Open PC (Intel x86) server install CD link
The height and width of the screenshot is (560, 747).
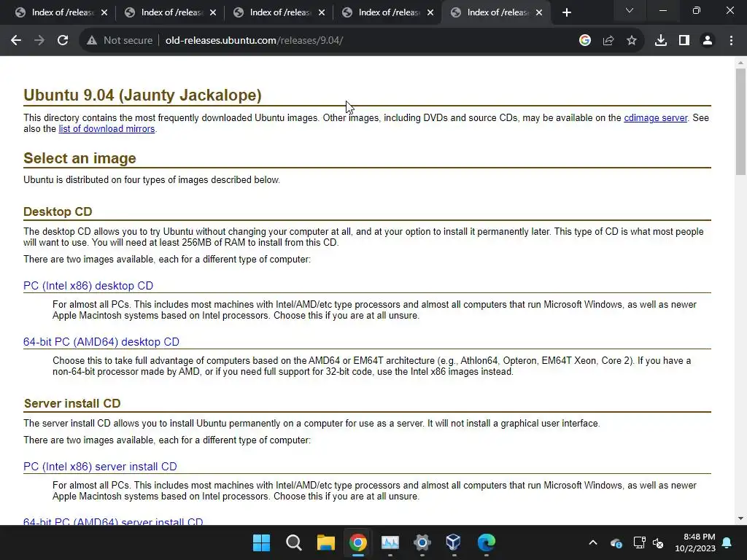click(x=100, y=467)
